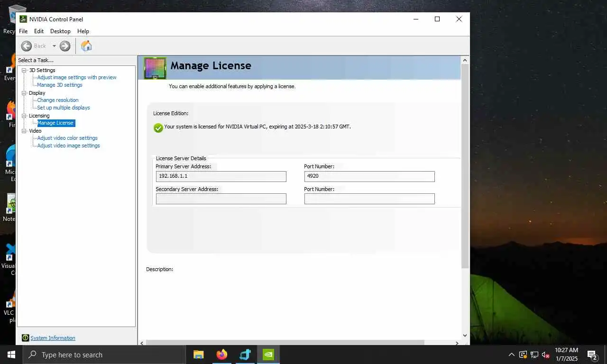Go to the Home page icon
This screenshot has height=364, width=607.
pos(86,46)
